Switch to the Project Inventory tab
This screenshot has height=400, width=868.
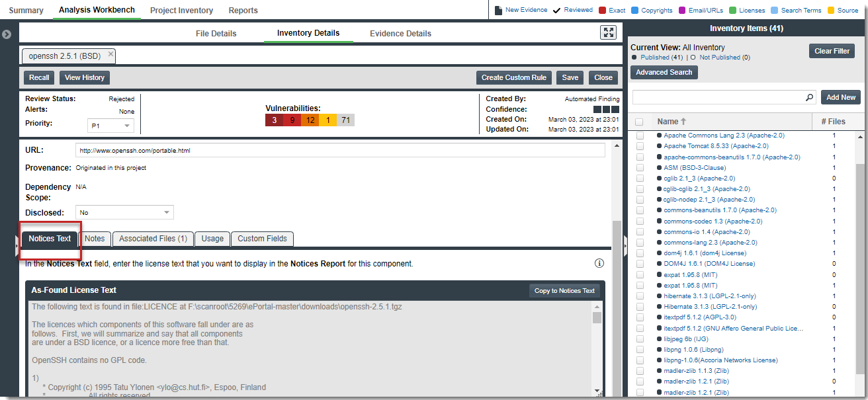(181, 10)
